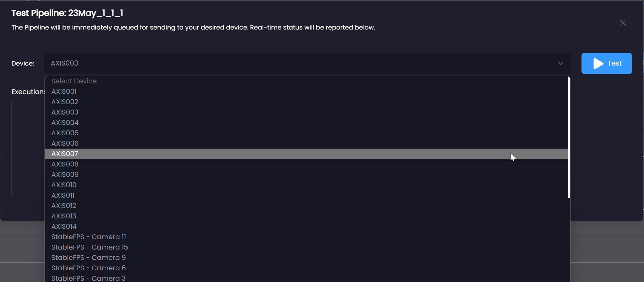Screen dimensions: 644x282
Task: Choose StableFPS - Camera 11
Action: [306, 237]
